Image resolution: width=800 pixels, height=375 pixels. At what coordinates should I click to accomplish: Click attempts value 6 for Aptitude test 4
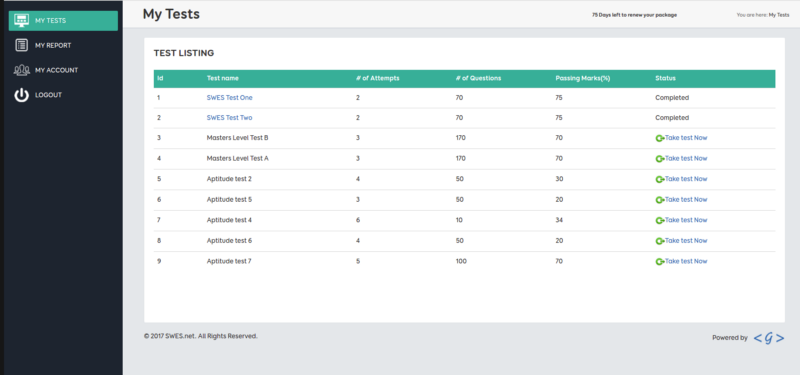[x=358, y=220]
